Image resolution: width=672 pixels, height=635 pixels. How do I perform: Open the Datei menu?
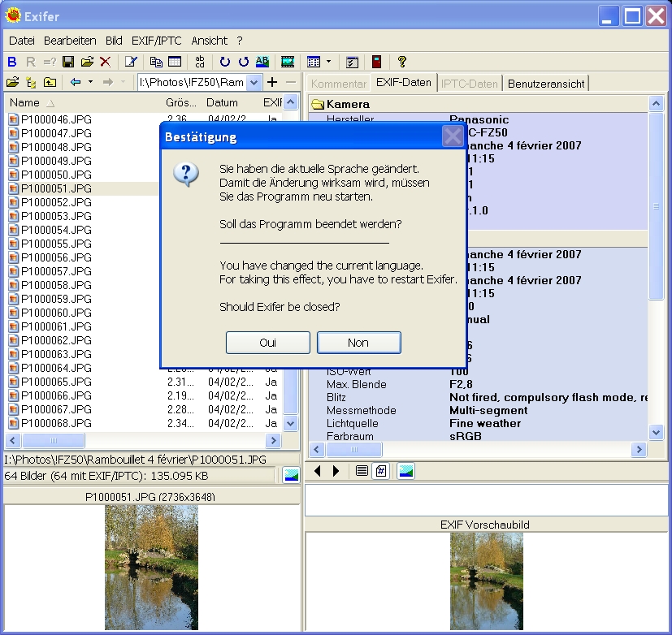point(22,40)
